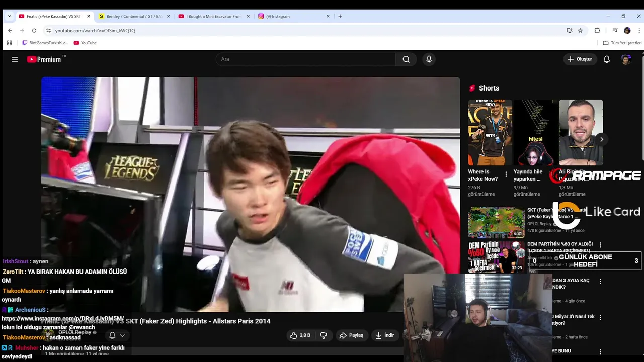The height and width of the screenshot is (362, 644).
Task: Install app icon in address bar
Action: point(570,30)
